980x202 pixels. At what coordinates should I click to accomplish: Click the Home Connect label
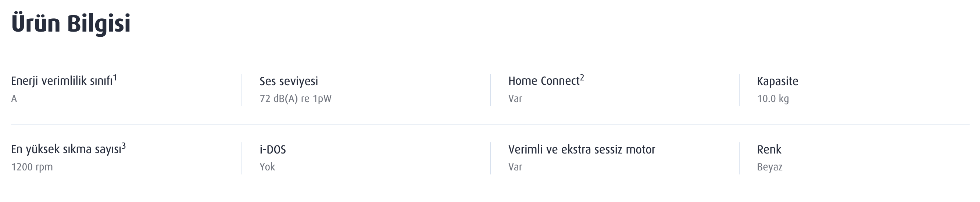(x=543, y=82)
